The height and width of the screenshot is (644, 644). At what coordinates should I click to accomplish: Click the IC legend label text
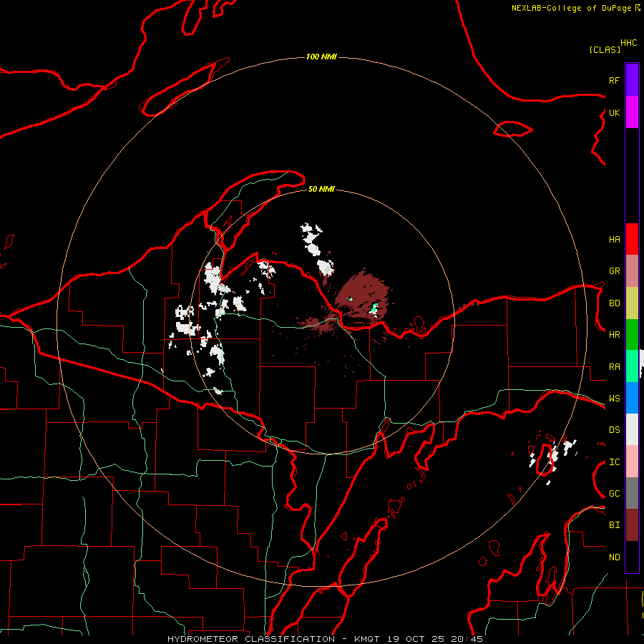tap(614, 462)
